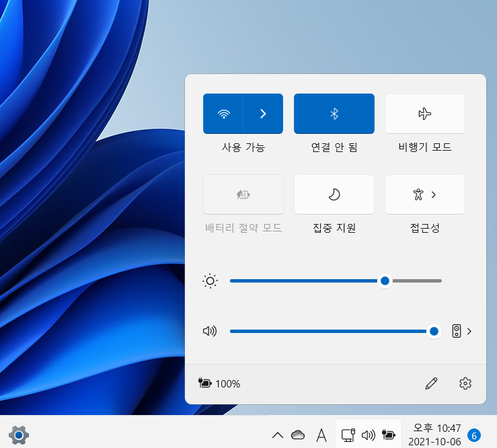Expand the sound output chevron
This screenshot has height=448, width=497.
pos(469,332)
